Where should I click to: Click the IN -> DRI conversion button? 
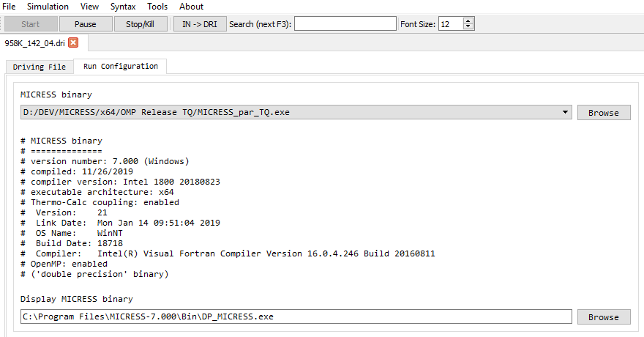[200, 24]
